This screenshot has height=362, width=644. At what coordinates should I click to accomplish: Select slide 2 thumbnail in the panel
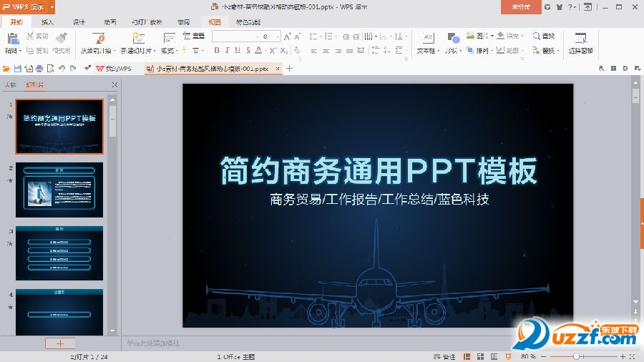pos(59,186)
